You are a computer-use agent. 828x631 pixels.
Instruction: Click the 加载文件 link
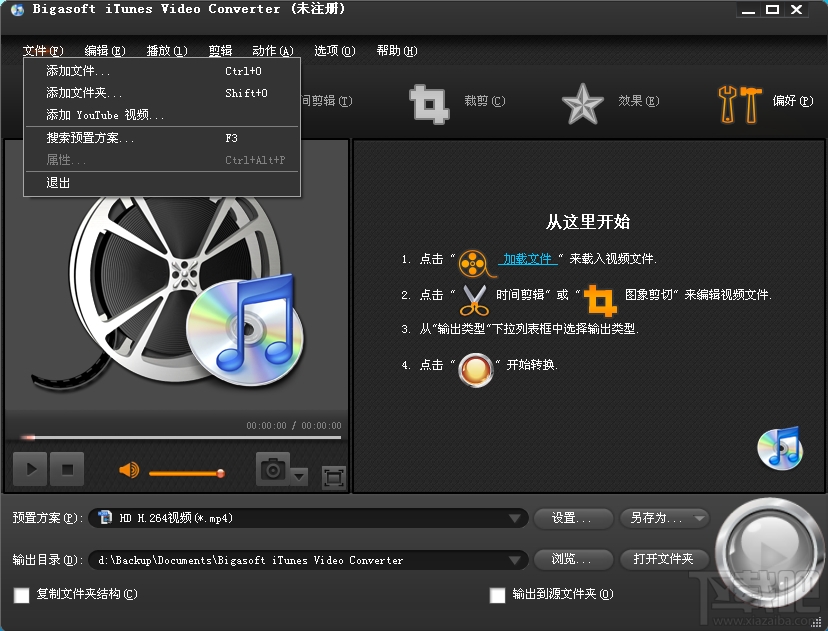pyautogui.click(x=527, y=258)
